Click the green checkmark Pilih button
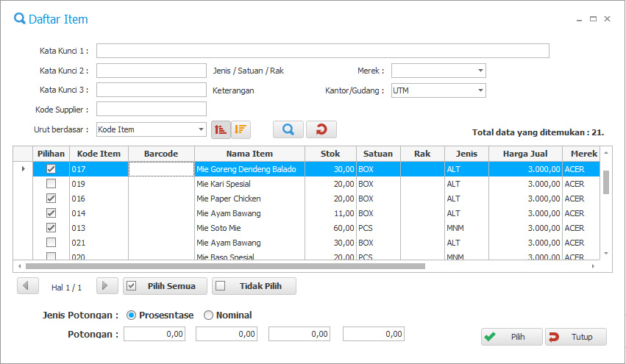Viewport: 626px width, 364px height. tap(512, 337)
